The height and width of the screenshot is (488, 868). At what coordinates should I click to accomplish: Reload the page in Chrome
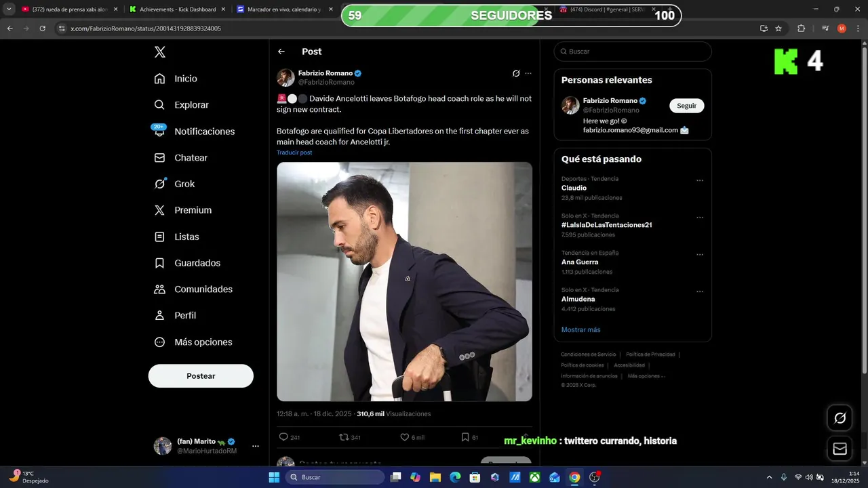[x=43, y=28]
